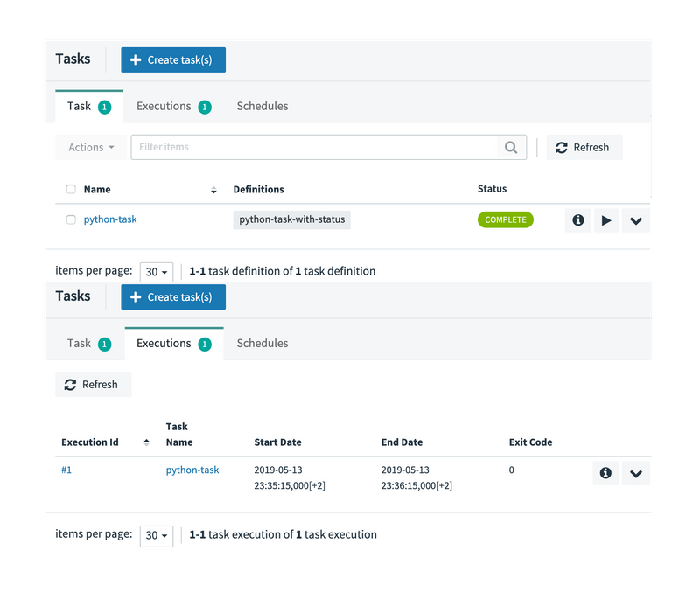This screenshot has height=599, width=700.
Task: Click the COMPLETE status badge
Action: pos(505,220)
